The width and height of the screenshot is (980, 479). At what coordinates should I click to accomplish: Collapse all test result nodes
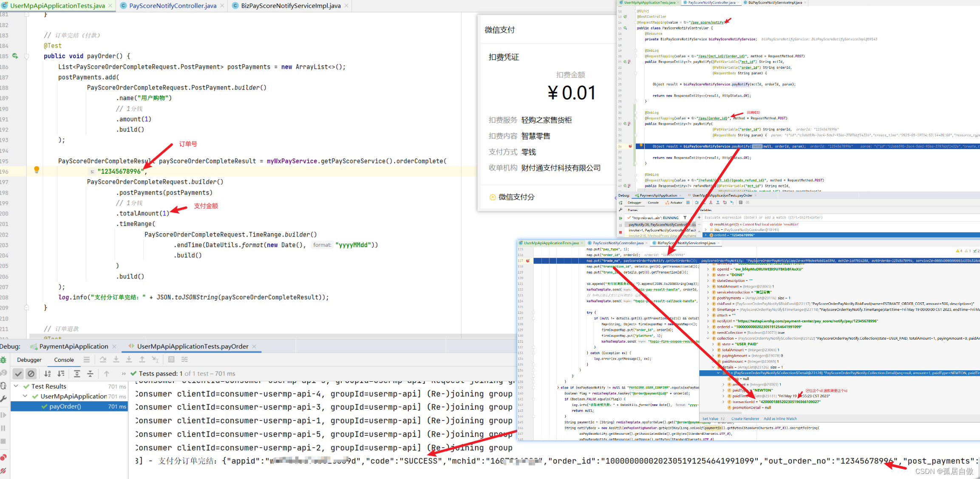click(90, 374)
